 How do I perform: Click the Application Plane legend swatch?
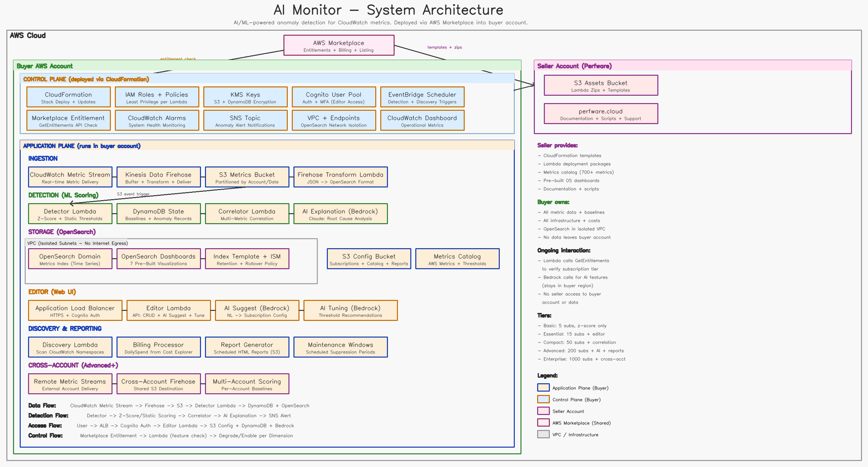[543, 388]
